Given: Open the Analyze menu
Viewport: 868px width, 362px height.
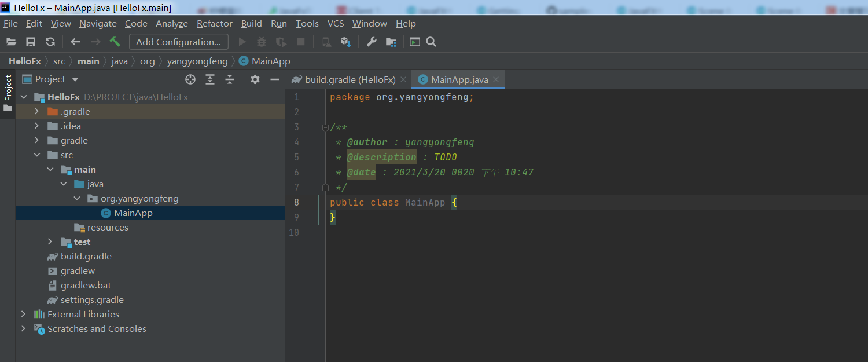Looking at the screenshot, I should click(x=172, y=23).
